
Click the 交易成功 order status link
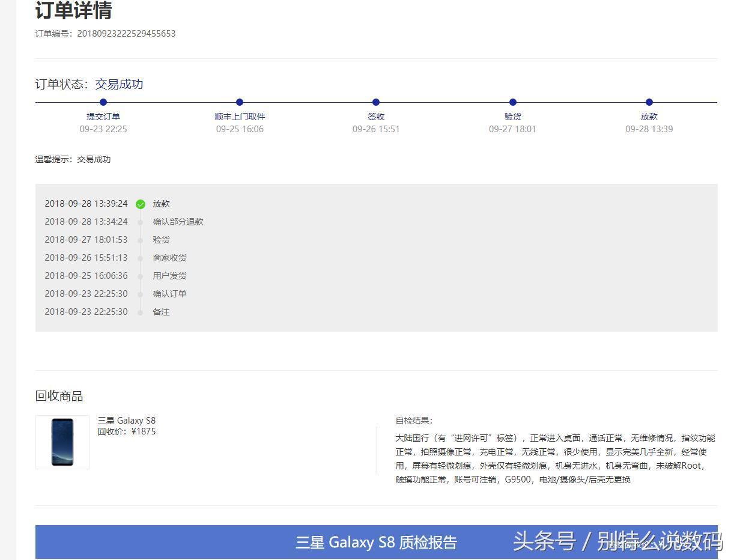[x=119, y=84]
